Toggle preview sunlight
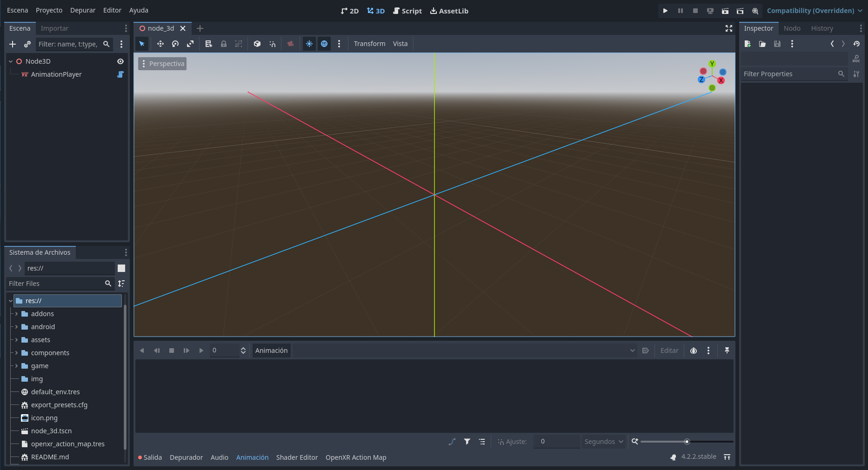Viewport: 868px width, 470px height. coord(309,44)
